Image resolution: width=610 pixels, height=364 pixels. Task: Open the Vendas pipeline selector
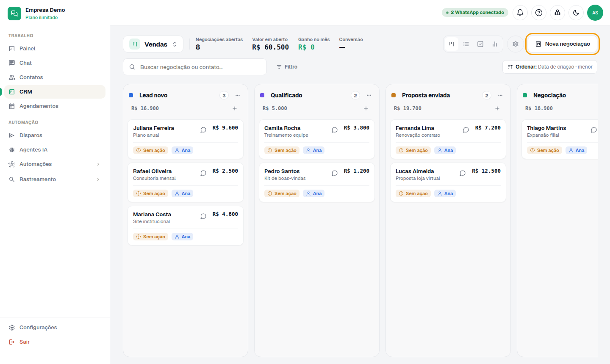(x=153, y=44)
